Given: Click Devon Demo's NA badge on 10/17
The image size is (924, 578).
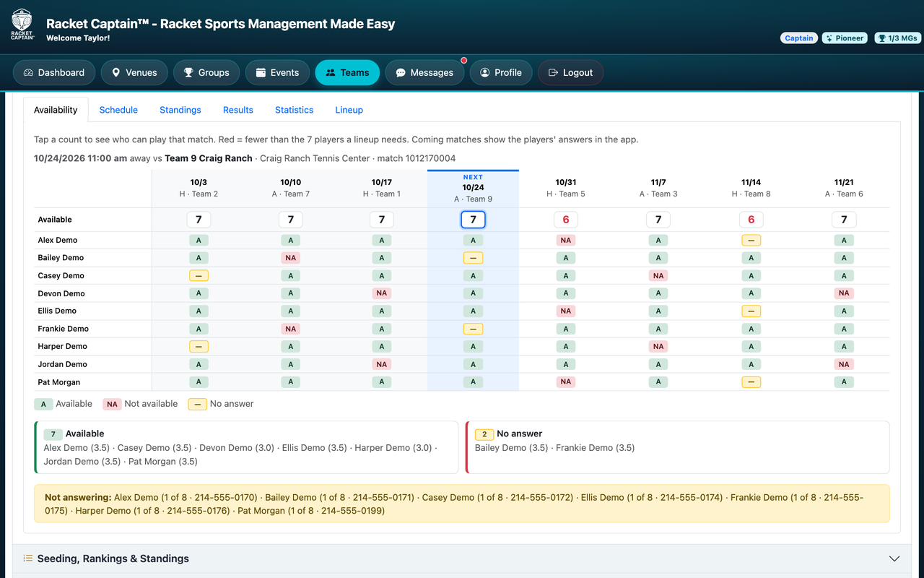Looking at the screenshot, I should click(x=382, y=293).
